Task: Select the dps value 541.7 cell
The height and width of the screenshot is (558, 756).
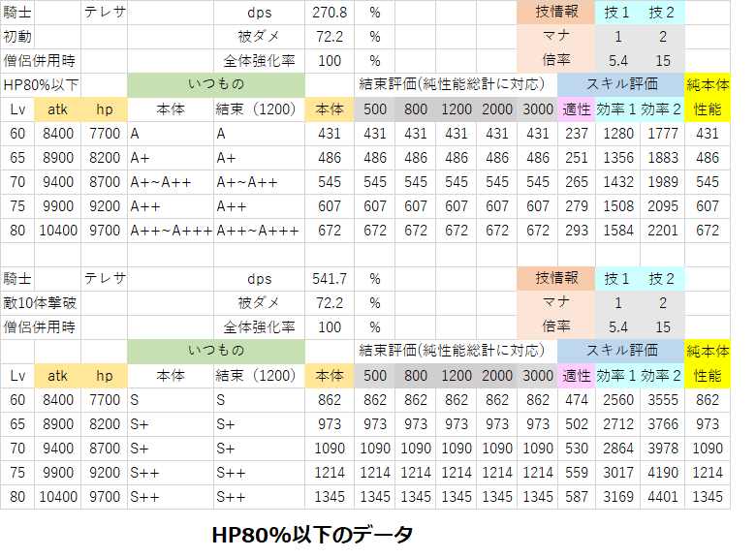Action: click(x=330, y=278)
